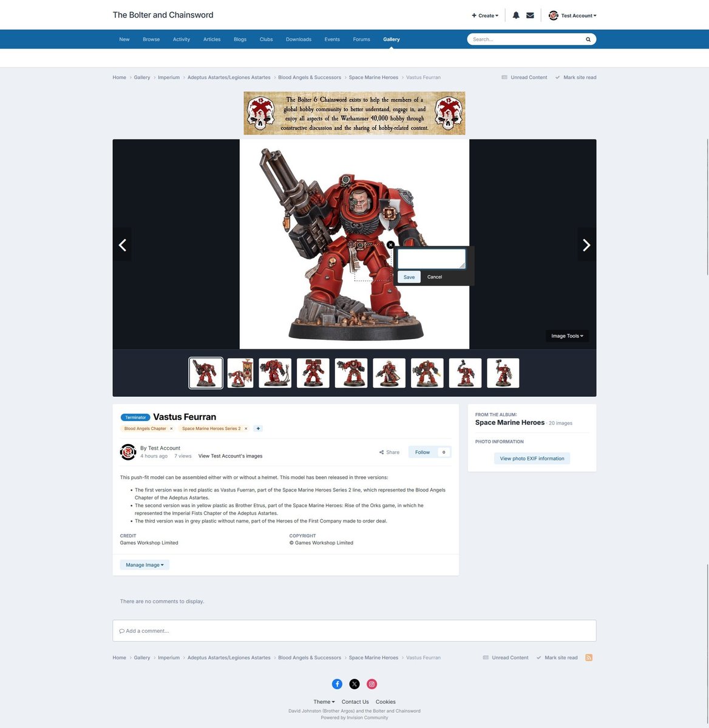
Task: View photo EXIF information
Action: [x=532, y=459]
